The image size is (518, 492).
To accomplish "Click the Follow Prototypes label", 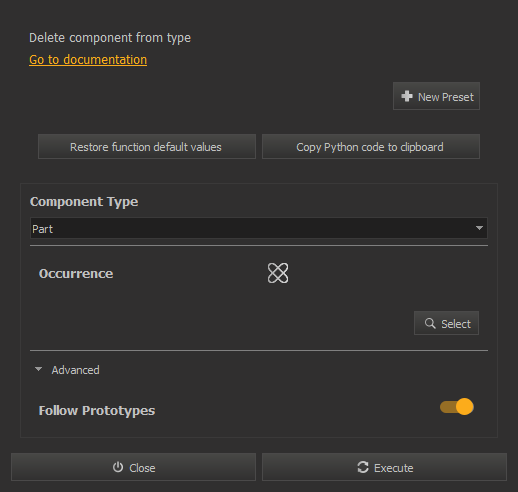I will coord(97,411).
